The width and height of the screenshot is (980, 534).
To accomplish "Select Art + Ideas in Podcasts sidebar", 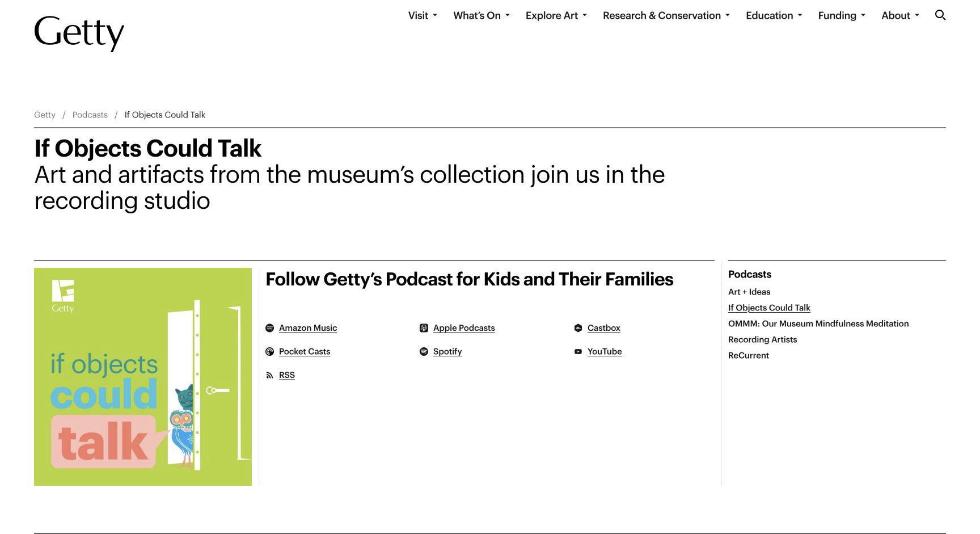I will point(749,292).
